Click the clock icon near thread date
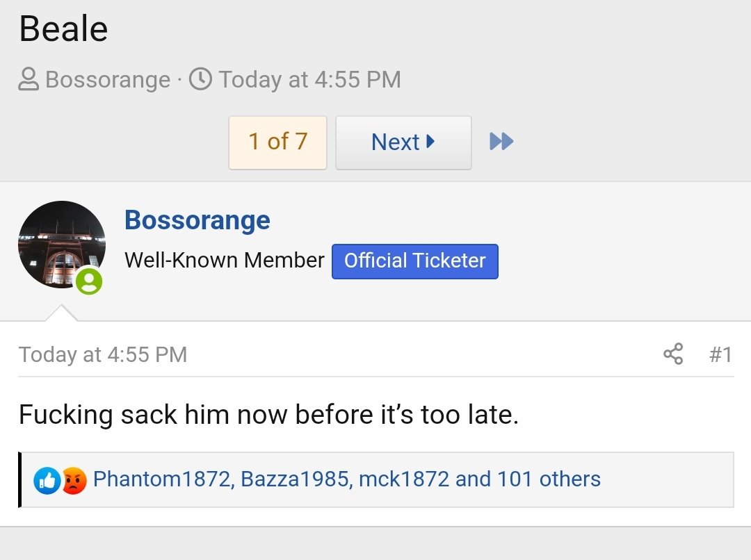Viewport: 751px width, 560px height. (x=200, y=79)
